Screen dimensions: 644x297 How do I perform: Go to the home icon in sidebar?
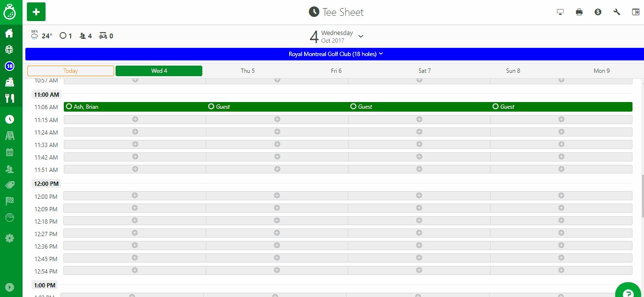coord(9,34)
